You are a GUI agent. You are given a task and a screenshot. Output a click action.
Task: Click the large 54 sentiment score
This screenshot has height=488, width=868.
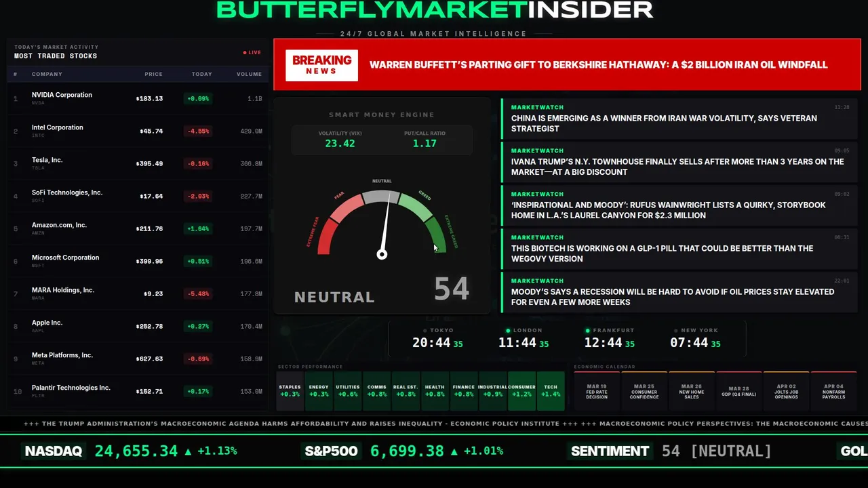click(452, 289)
